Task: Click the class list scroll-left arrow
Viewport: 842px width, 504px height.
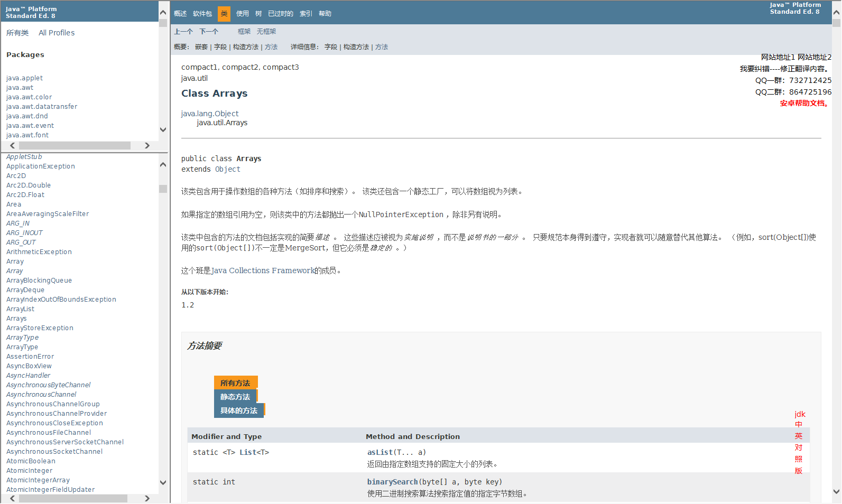Action: click(x=13, y=498)
